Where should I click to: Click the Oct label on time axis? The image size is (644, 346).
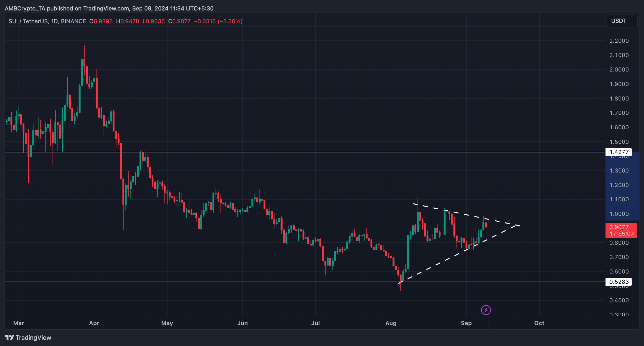539,323
